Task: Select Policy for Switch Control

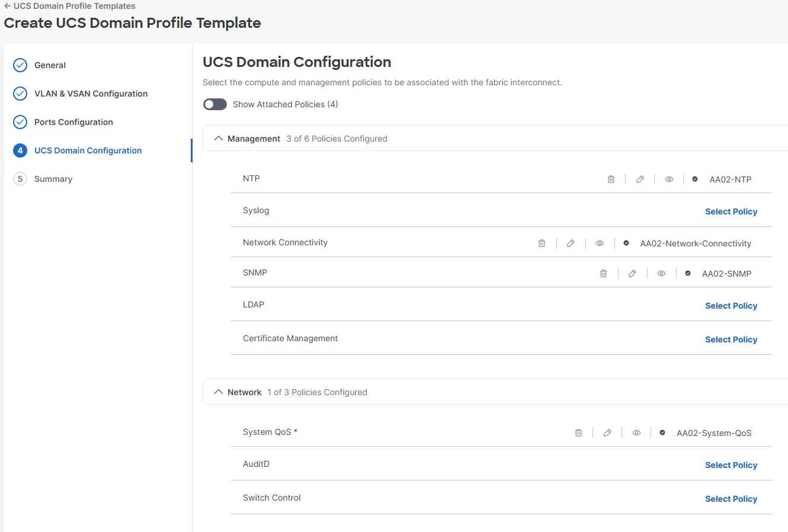Action: pos(731,499)
